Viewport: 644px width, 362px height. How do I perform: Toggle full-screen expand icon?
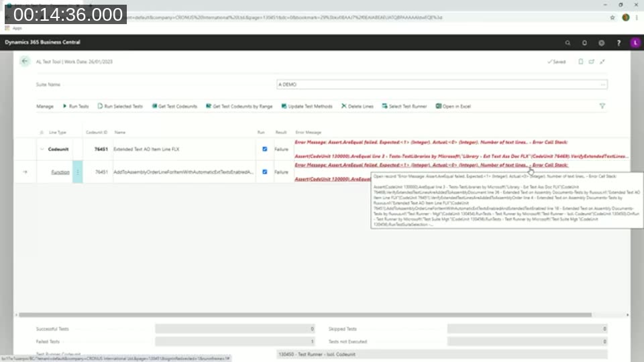[602, 62]
